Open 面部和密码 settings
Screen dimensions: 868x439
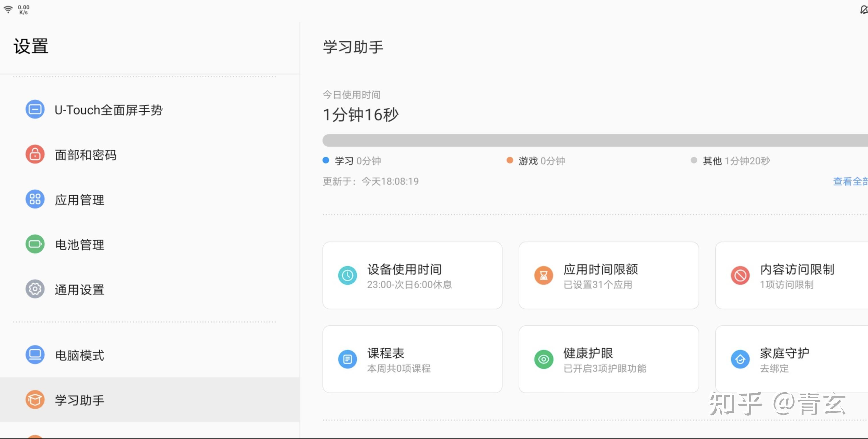click(x=86, y=155)
